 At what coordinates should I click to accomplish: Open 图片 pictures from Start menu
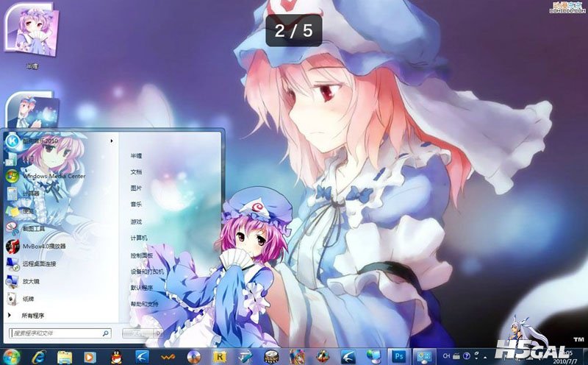[136, 188]
